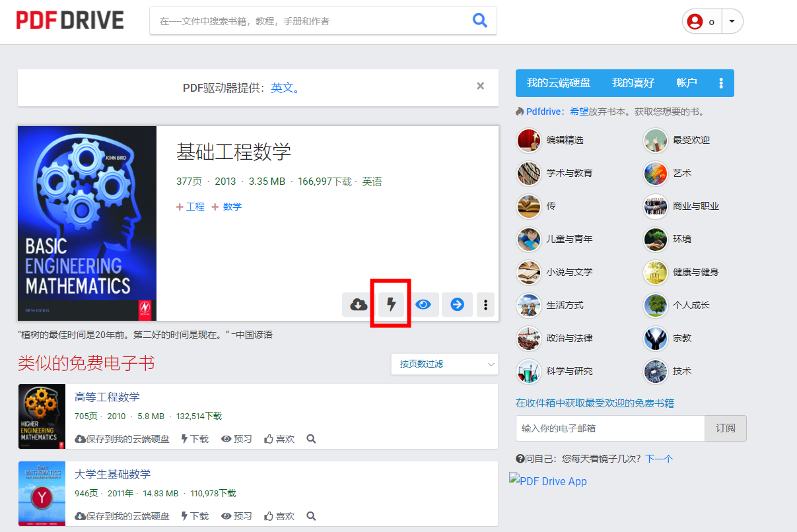The image size is (797, 532).
Task: Click the 订阅 subscribe button
Action: pos(725,428)
